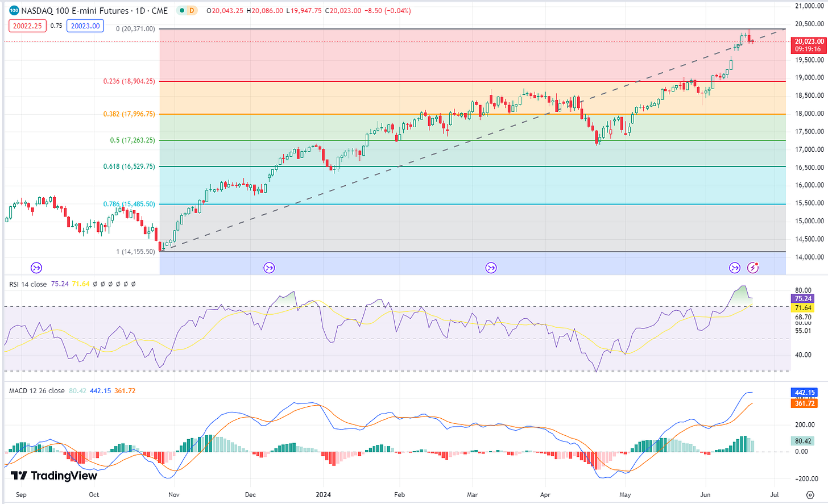Screen dimensions: 828x504
Task: Click the contract rollover icon near September
Action: 36,268
